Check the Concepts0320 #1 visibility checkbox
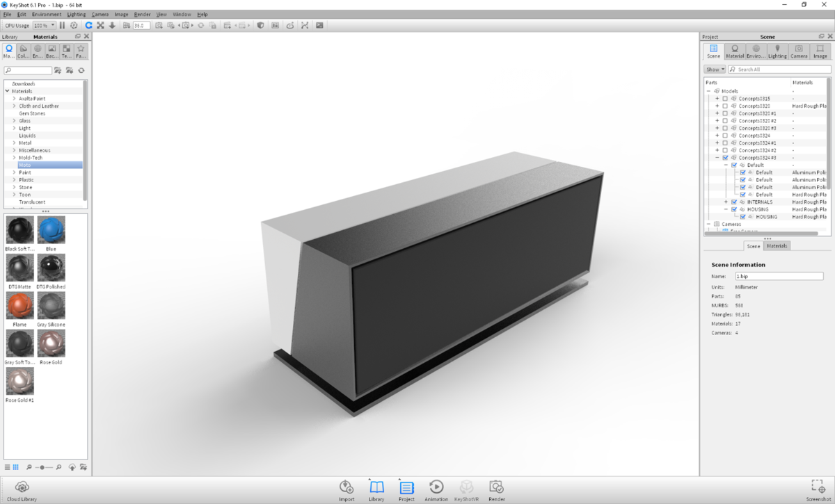This screenshot has width=835, height=504. [x=725, y=113]
